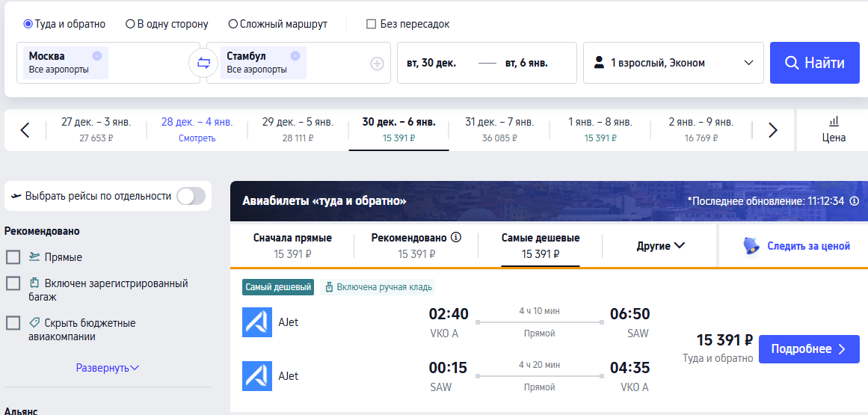Click the 00:15 departure time
Screen dimensions: 868x415
click(x=448, y=368)
